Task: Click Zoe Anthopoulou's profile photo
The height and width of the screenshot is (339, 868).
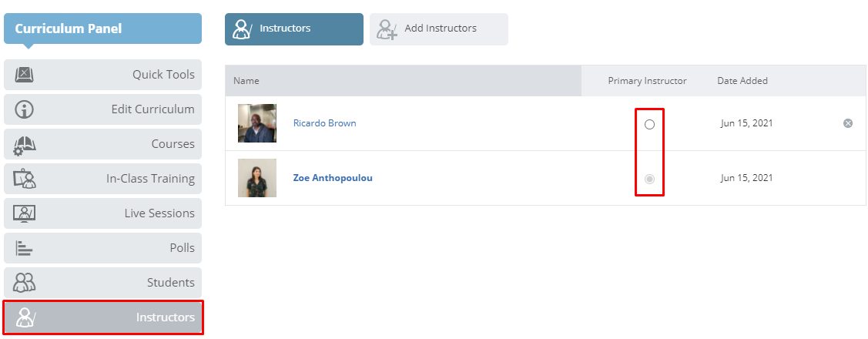Action: [x=257, y=178]
